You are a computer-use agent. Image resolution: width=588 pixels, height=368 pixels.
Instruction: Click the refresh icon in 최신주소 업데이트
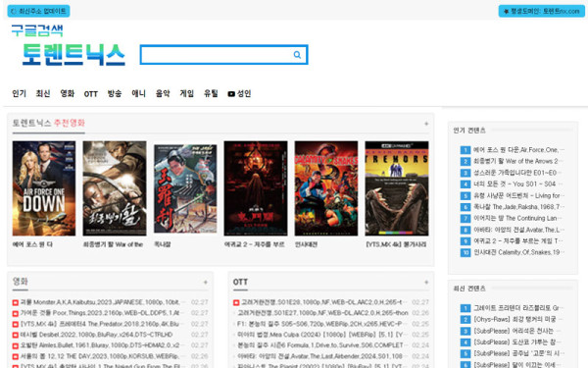14,11
